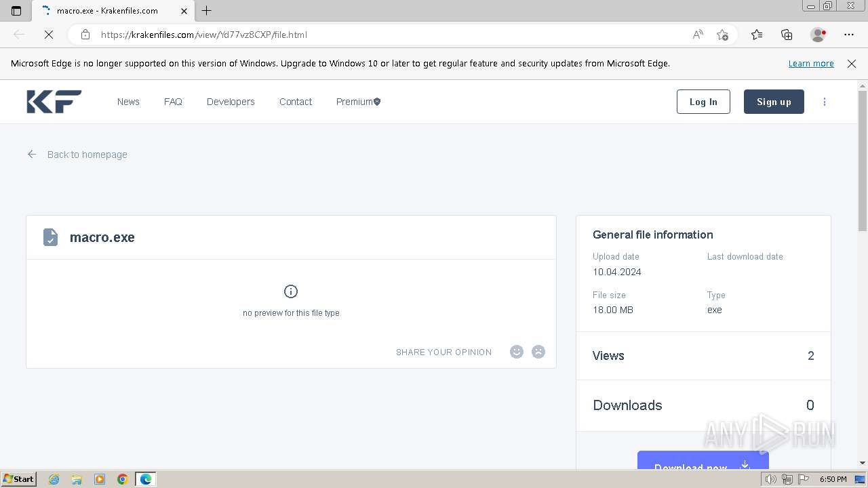Open the Collections icon
The height and width of the screenshot is (488, 868).
(x=787, y=35)
